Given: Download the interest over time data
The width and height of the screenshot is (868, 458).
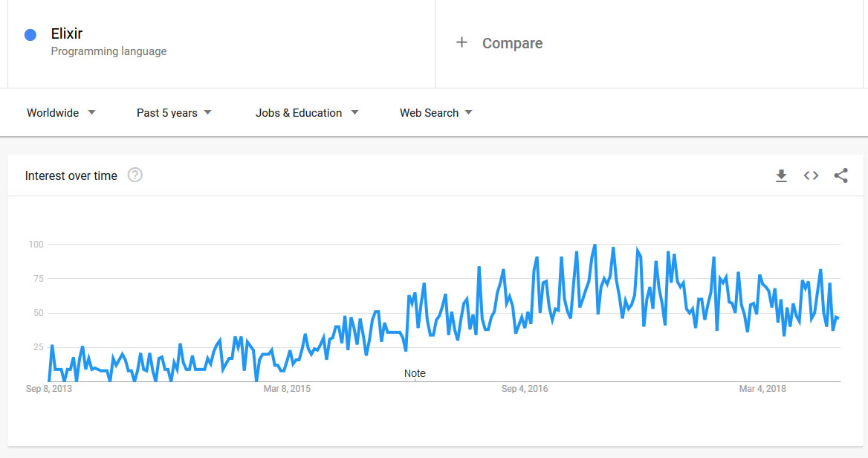Looking at the screenshot, I should (x=781, y=176).
